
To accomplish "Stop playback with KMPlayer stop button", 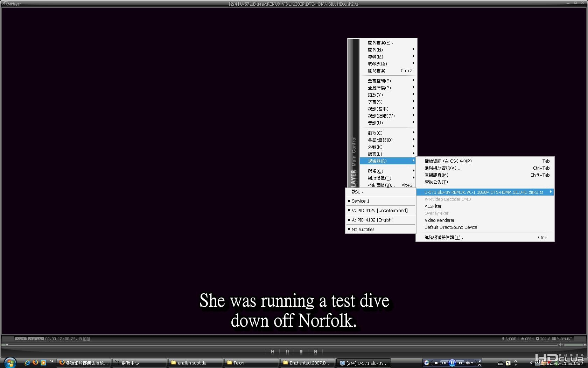I will pyautogui.click(x=301, y=351).
